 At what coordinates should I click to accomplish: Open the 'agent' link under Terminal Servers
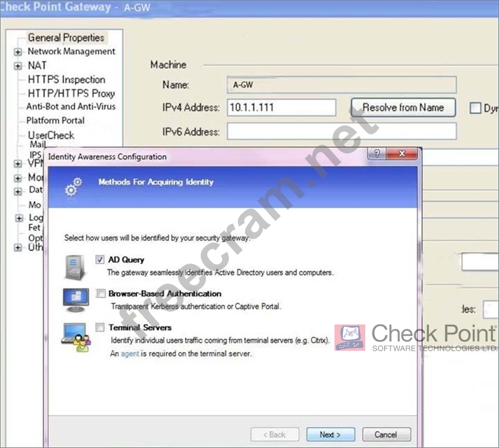pos(130,354)
